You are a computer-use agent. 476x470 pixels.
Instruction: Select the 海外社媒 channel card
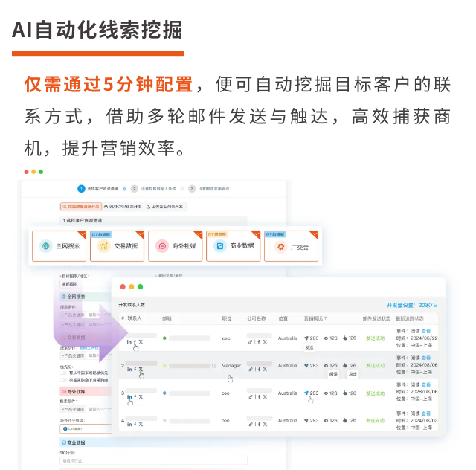(176, 246)
